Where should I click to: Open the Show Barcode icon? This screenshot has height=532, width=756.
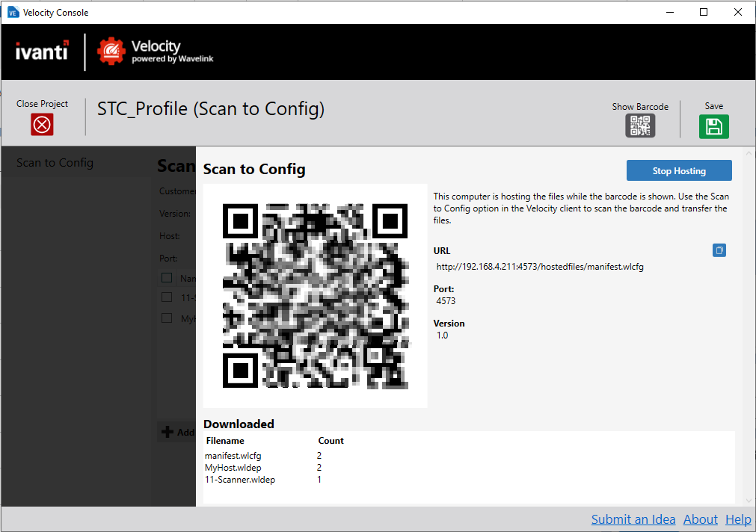(639, 126)
